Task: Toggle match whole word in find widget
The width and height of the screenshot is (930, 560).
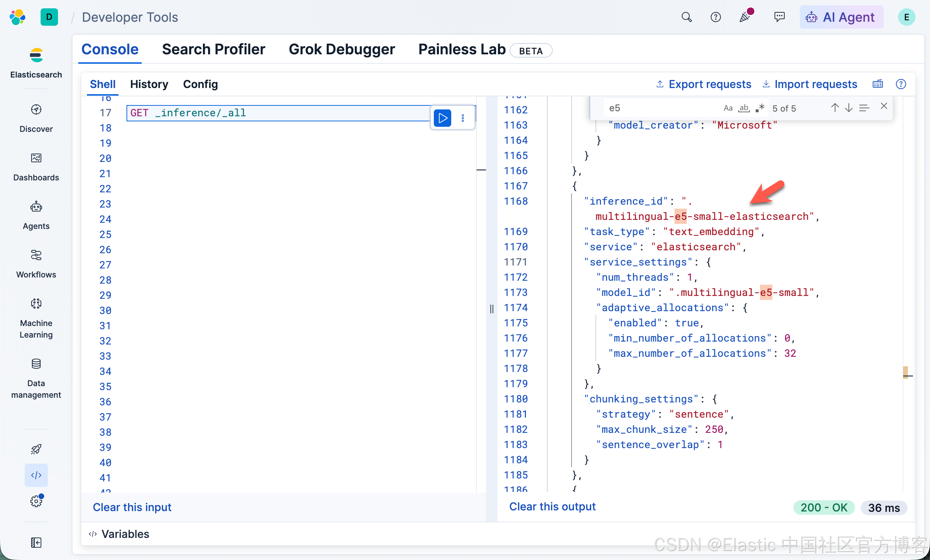Action: pyautogui.click(x=744, y=108)
